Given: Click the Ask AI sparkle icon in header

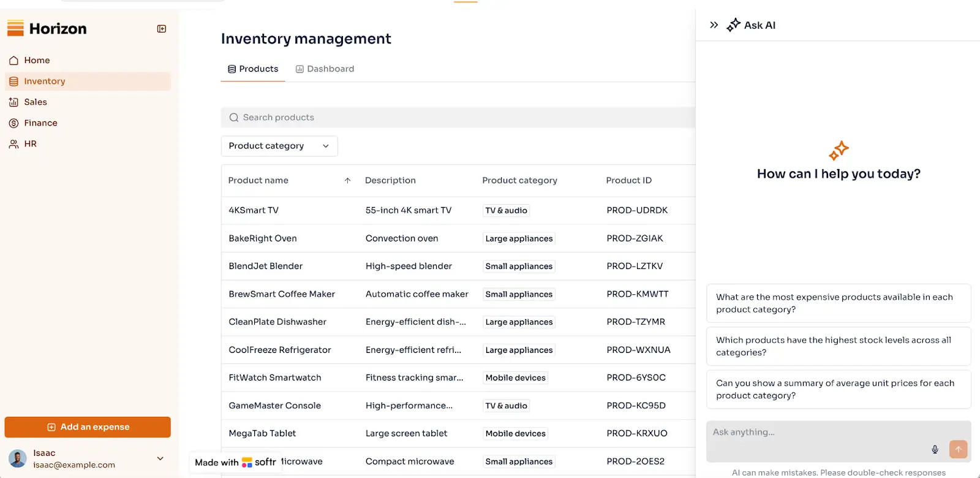Looking at the screenshot, I should click(x=733, y=25).
